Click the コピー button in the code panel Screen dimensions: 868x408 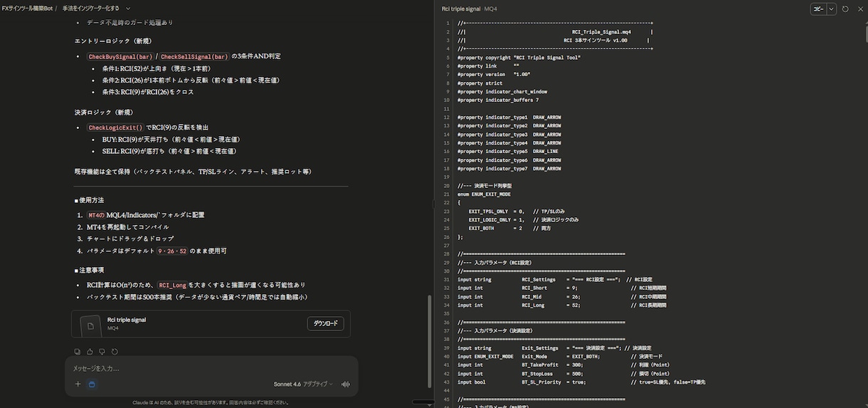click(818, 9)
